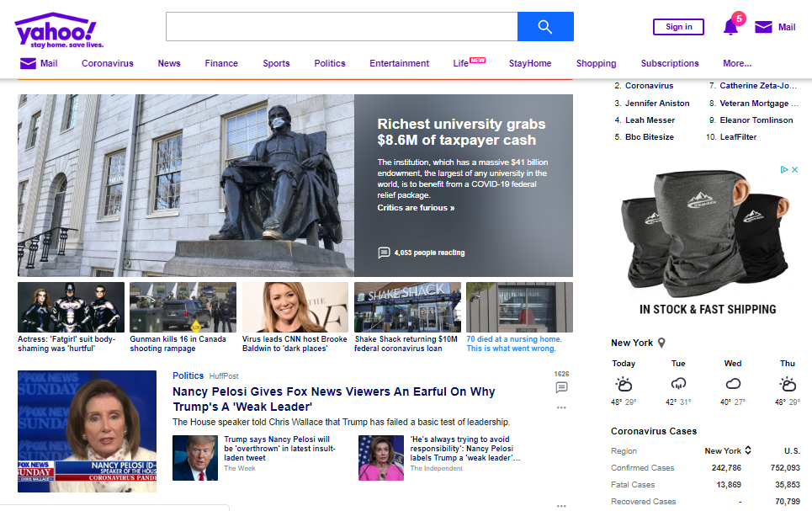The image size is (812, 511).
Task: Click inside the search text field
Action: [x=341, y=27]
